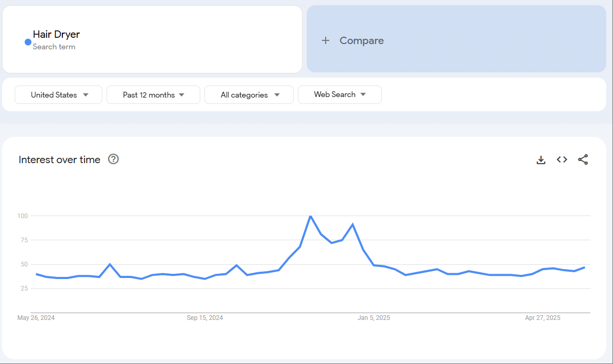
Task: Select the blue dot next to Hair Dryer
Action: tap(27, 42)
